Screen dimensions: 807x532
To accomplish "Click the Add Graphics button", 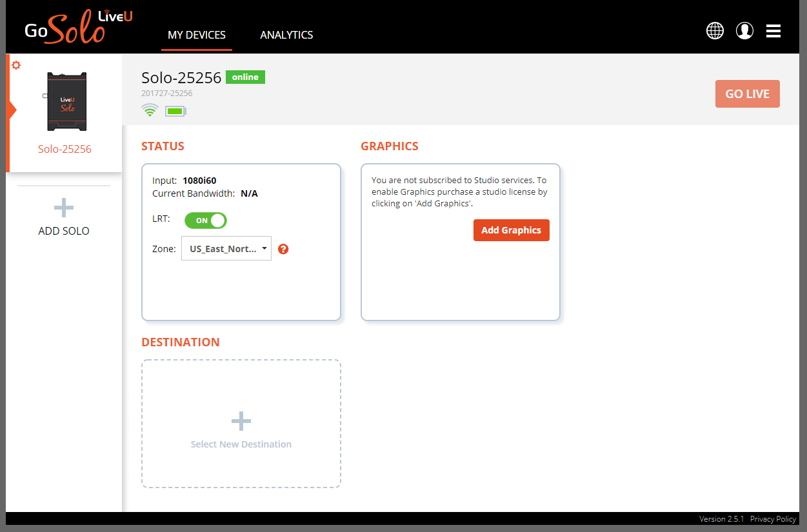I will pos(512,230).
